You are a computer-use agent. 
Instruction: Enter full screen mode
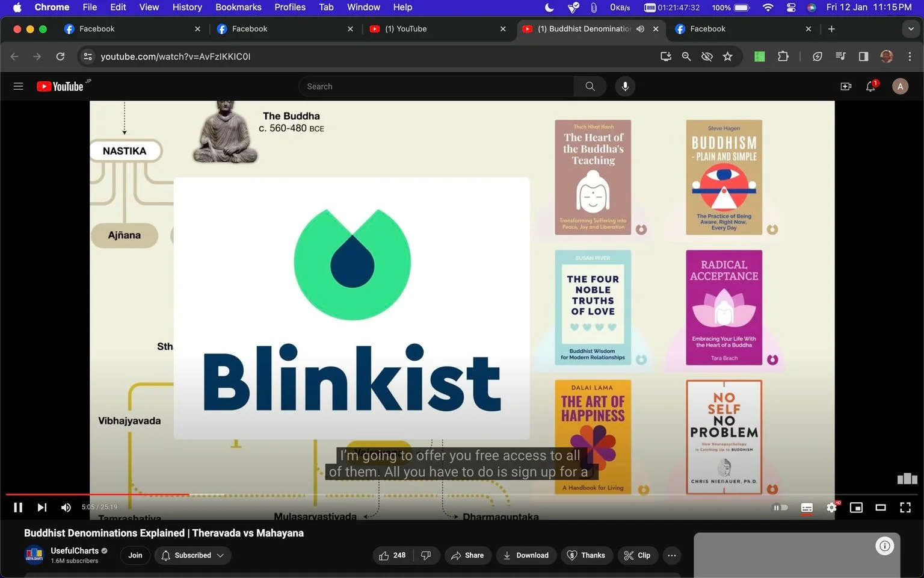pos(905,508)
